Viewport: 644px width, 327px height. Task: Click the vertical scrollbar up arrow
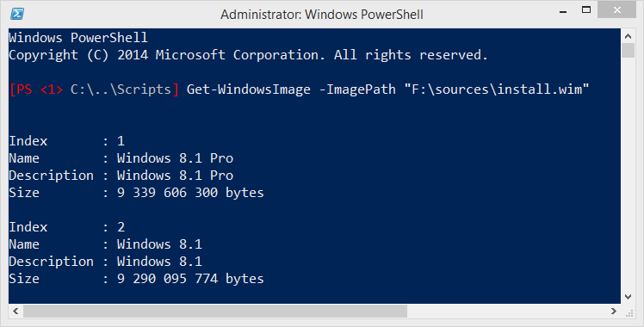click(628, 36)
